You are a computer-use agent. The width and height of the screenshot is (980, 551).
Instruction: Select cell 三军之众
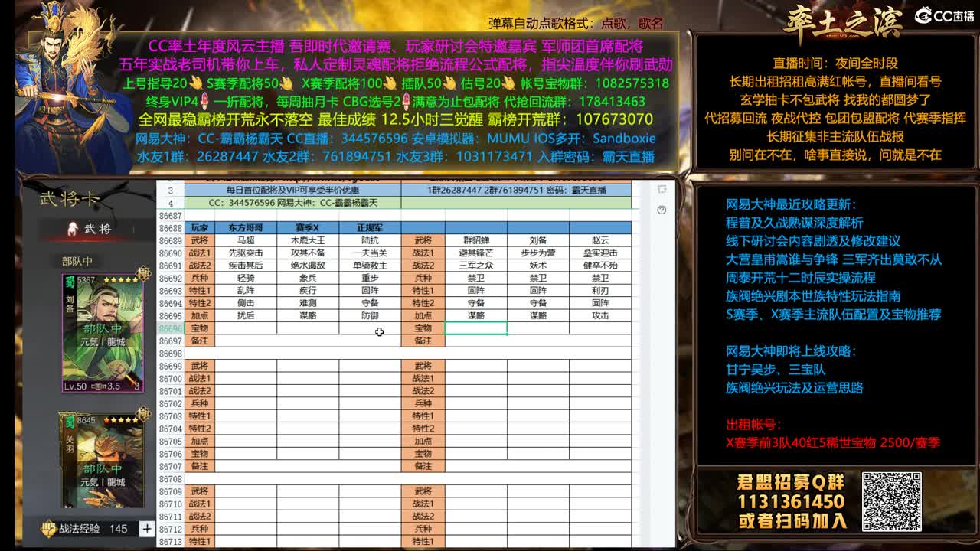point(475,266)
